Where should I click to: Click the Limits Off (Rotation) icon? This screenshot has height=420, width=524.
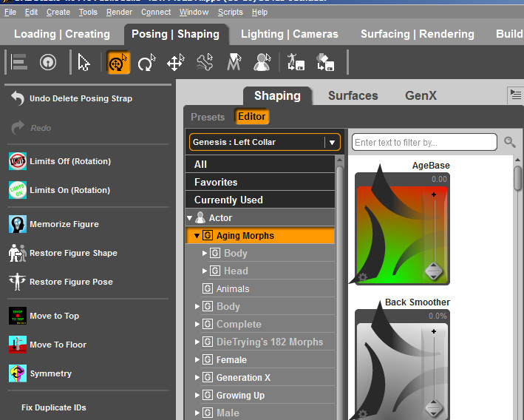18,161
